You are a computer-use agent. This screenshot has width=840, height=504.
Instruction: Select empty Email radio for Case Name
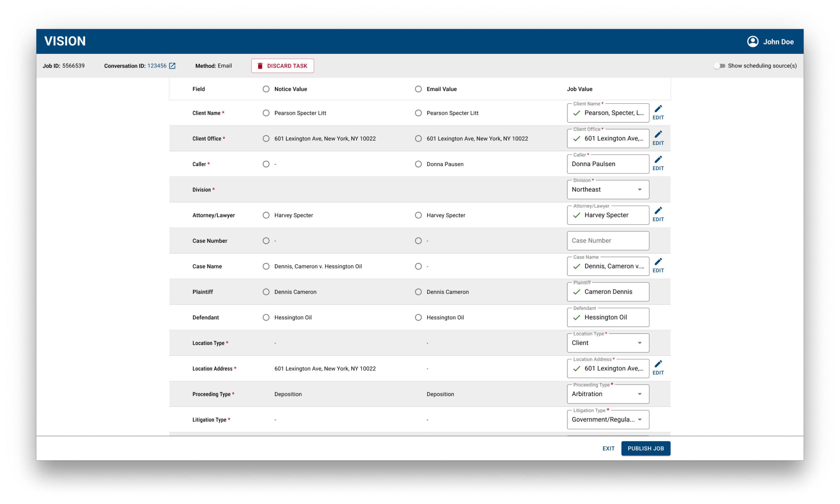(418, 266)
